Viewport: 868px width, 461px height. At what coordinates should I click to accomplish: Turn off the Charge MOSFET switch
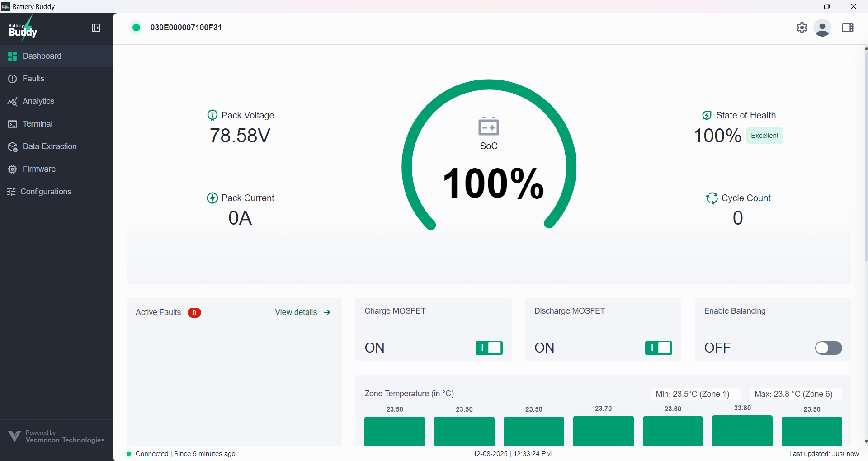point(489,348)
